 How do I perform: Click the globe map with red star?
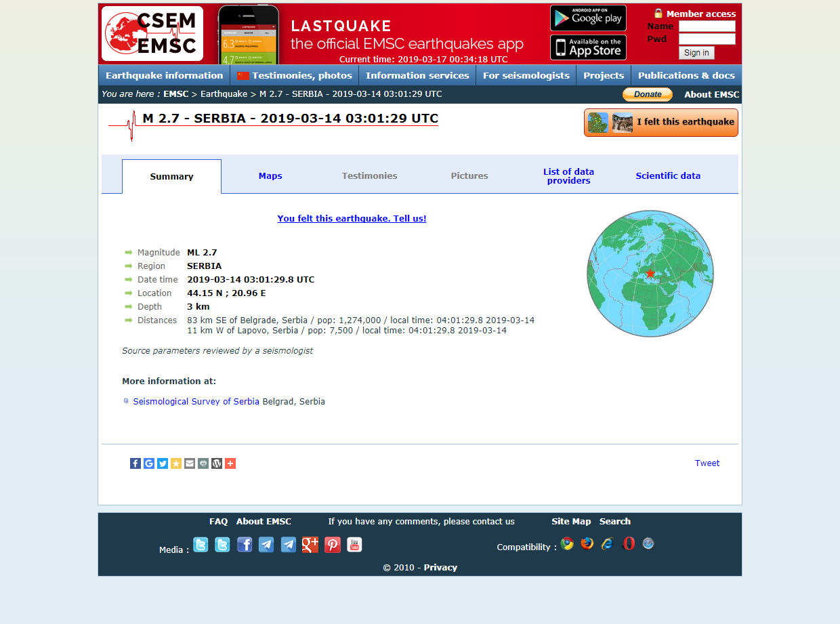click(650, 274)
